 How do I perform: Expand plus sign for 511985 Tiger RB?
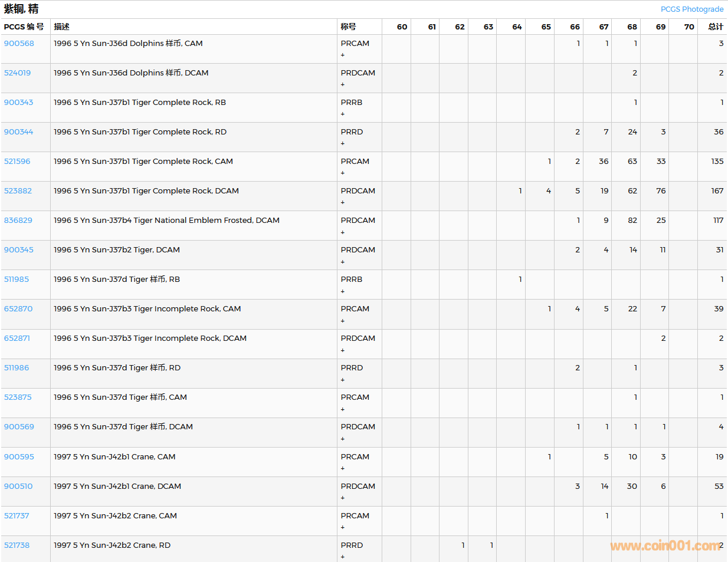tap(343, 292)
